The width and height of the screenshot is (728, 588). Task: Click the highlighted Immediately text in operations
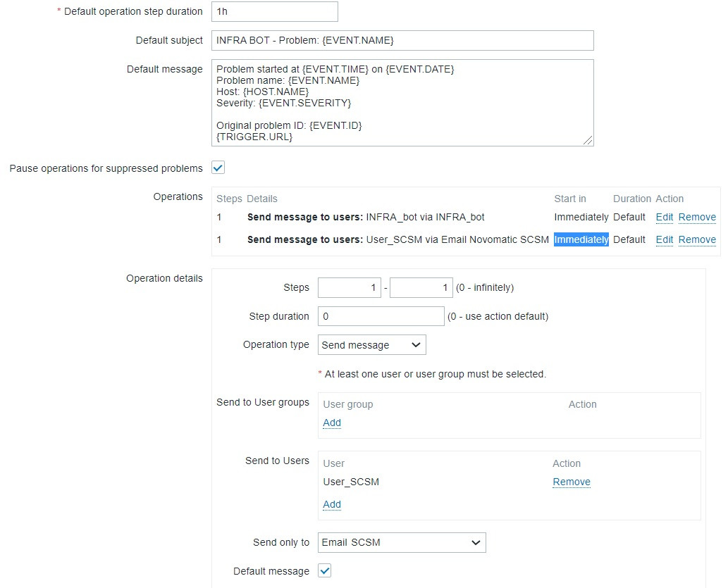click(x=581, y=239)
